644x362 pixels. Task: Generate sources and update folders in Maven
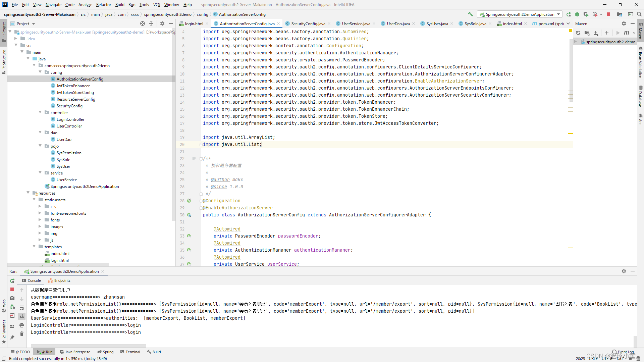click(x=587, y=33)
